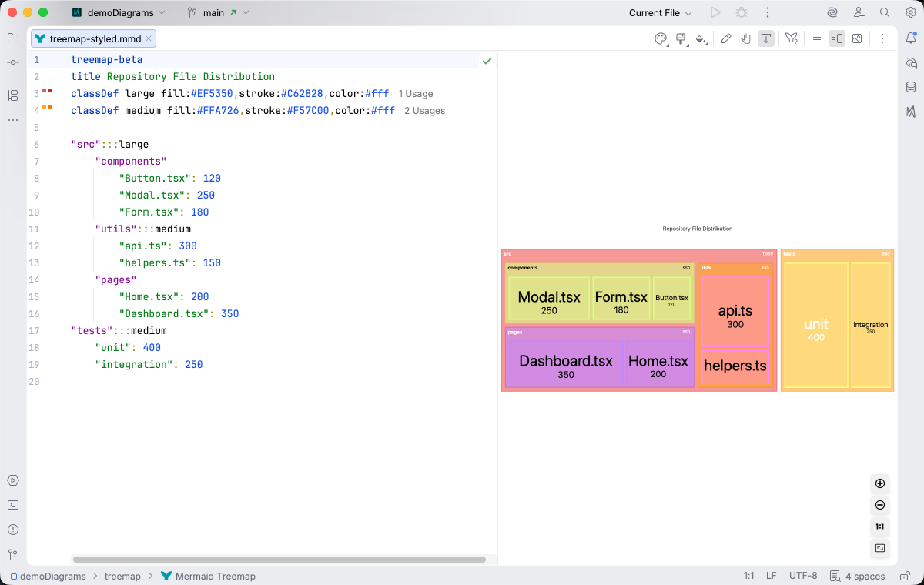Open the Current File run configuration dropdown
This screenshot has width=924, height=585.
pyautogui.click(x=660, y=12)
